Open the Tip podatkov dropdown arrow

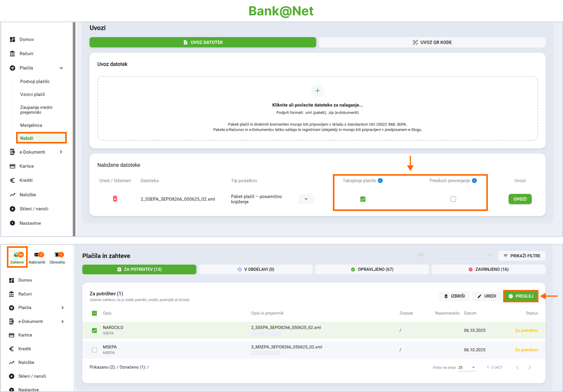click(306, 199)
